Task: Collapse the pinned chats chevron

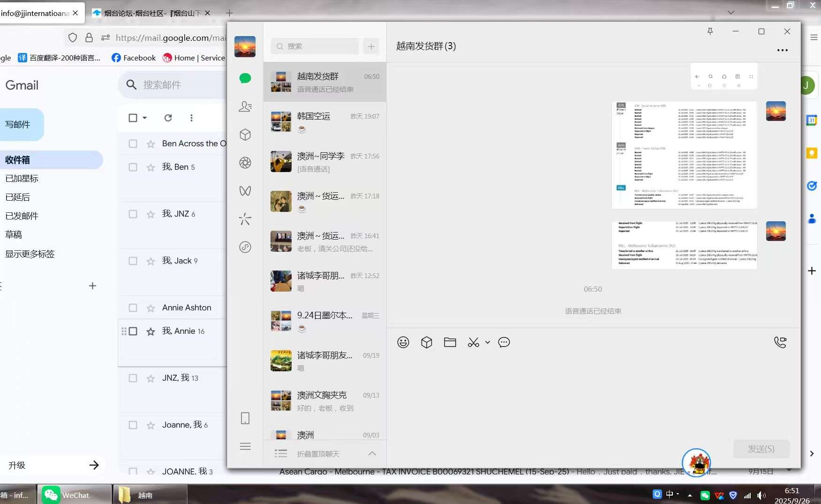Action: click(372, 453)
